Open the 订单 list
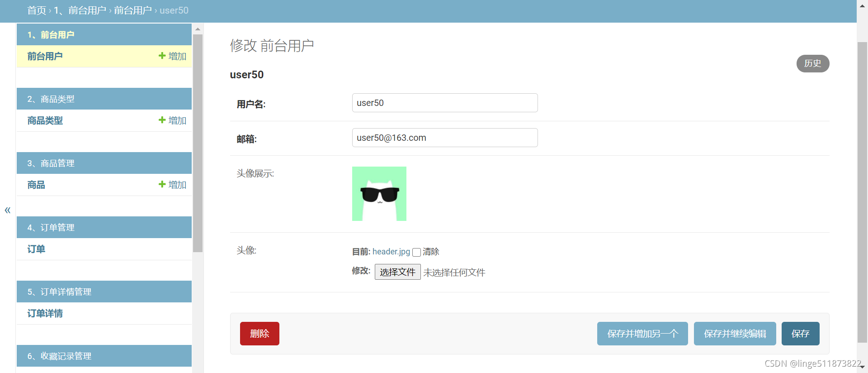The height and width of the screenshot is (373, 868). [36, 249]
